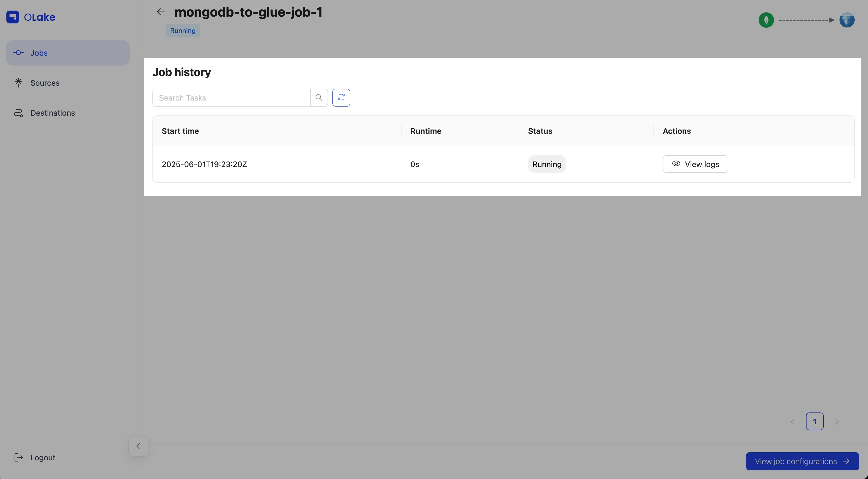This screenshot has width=868, height=479.
Task: Collapse the sidebar with chevron
Action: 138,446
